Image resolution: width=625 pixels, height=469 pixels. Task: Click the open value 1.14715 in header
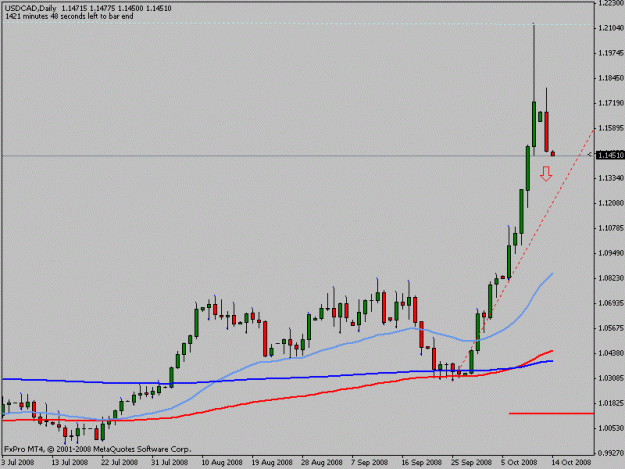pyautogui.click(x=75, y=8)
